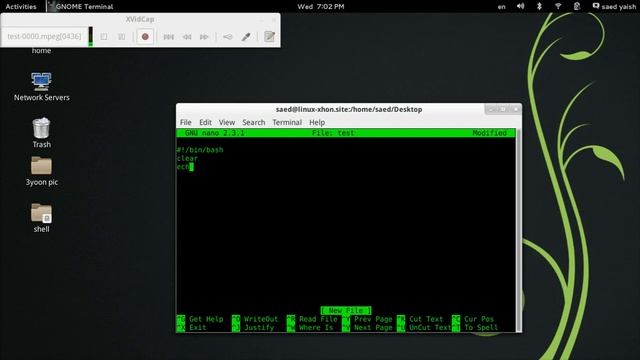
Task: Click the XVidCap lock/move frame icon
Action: pos(227,37)
